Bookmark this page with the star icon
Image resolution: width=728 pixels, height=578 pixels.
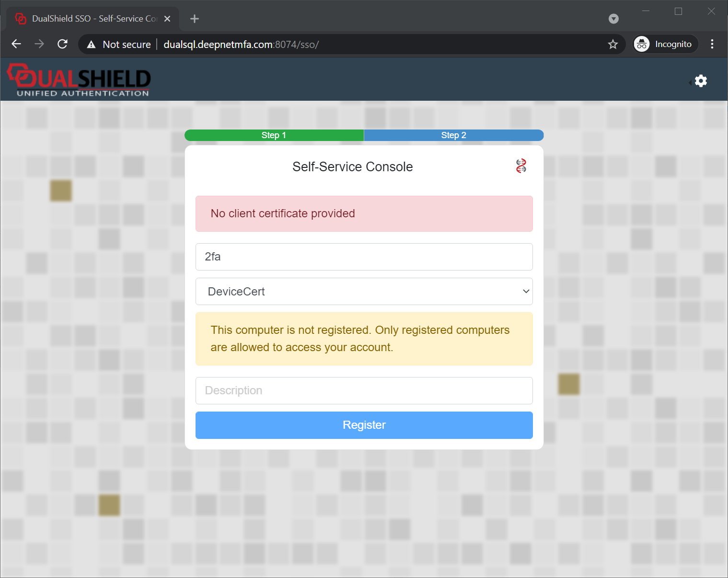coord(613,44)
